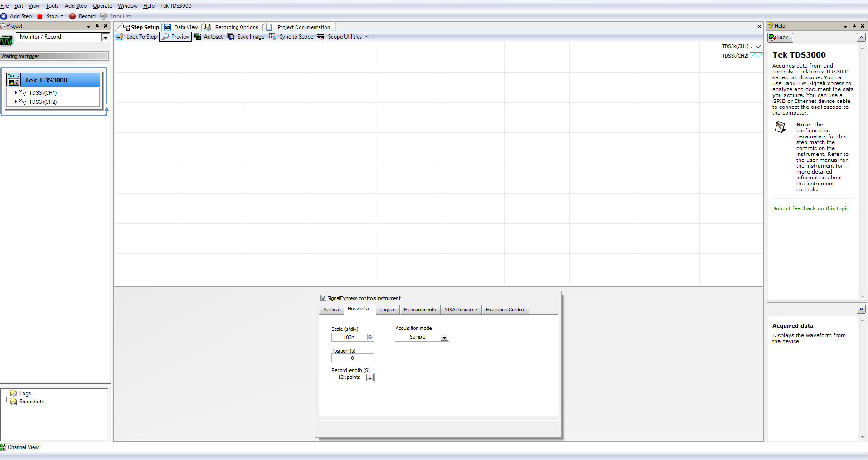This screenshot has width=868, height=460.
Task: Click the Add Step plus icon
Action: click(x=4, y=16)
